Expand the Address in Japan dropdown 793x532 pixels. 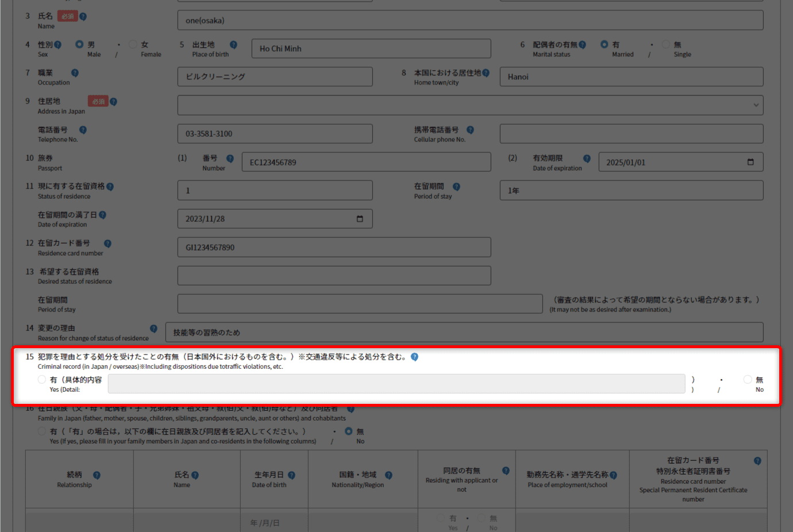[x=756, y=105]
